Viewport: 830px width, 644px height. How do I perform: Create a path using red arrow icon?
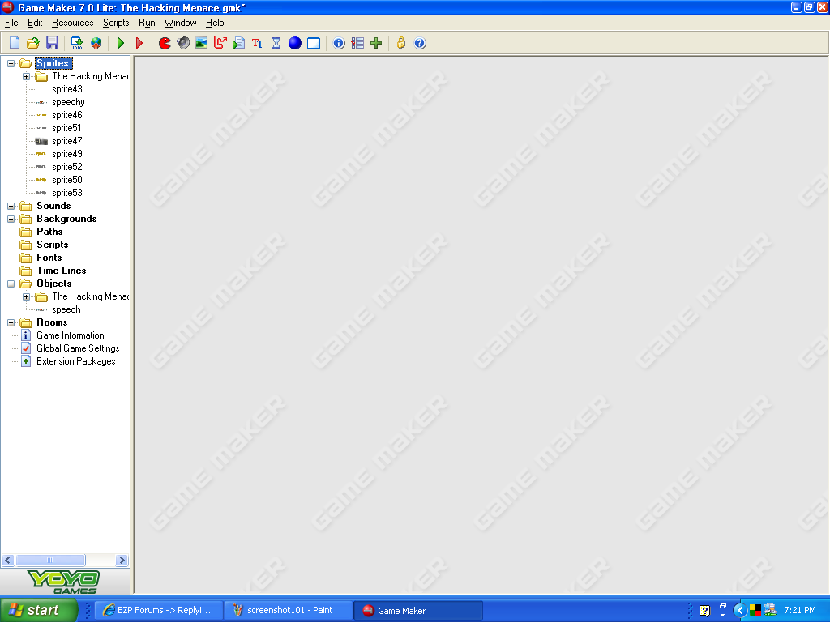[220, 43]
